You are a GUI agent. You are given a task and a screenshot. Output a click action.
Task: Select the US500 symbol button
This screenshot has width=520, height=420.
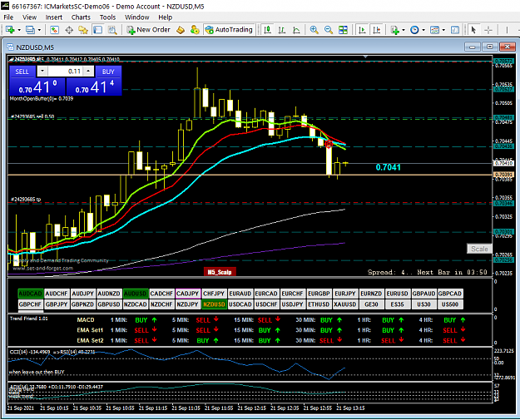tap(449, 304)
